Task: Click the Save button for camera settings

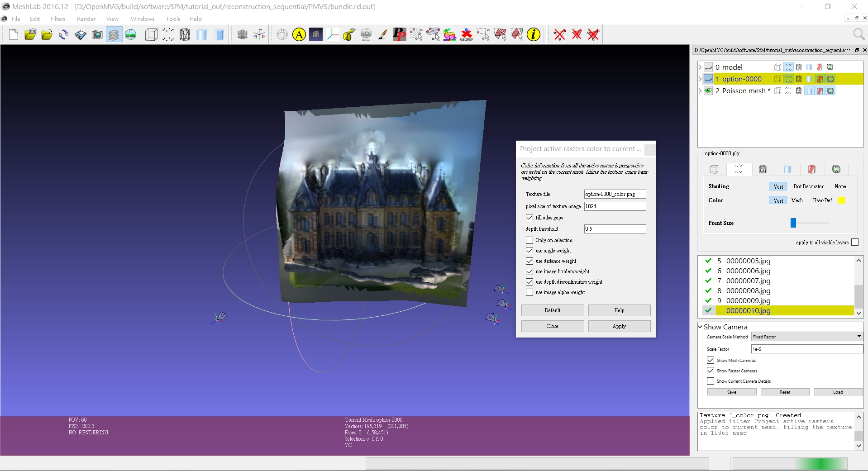Action: point(731,392)
